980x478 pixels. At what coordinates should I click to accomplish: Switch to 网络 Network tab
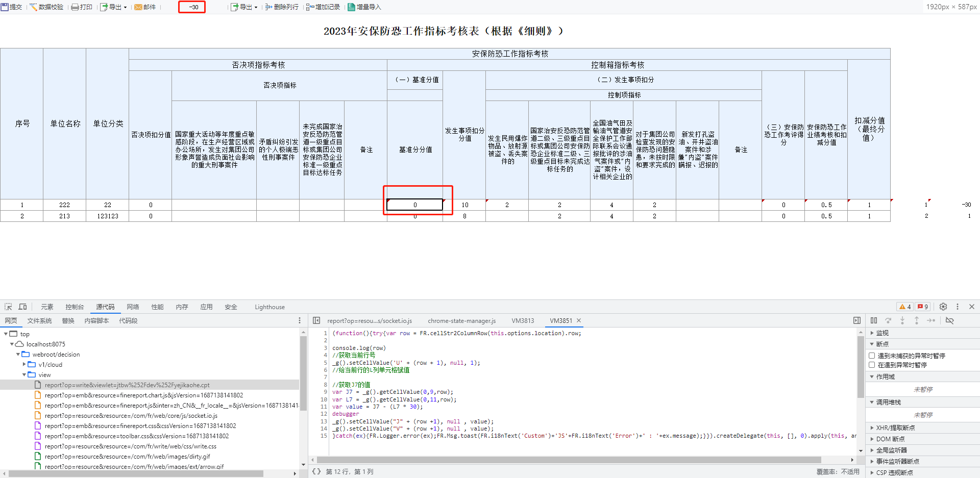click(x=133, y=307)
